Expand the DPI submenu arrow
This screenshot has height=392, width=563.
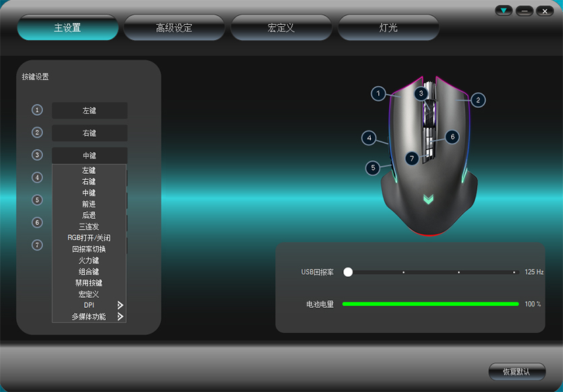[x=121, y=305]
